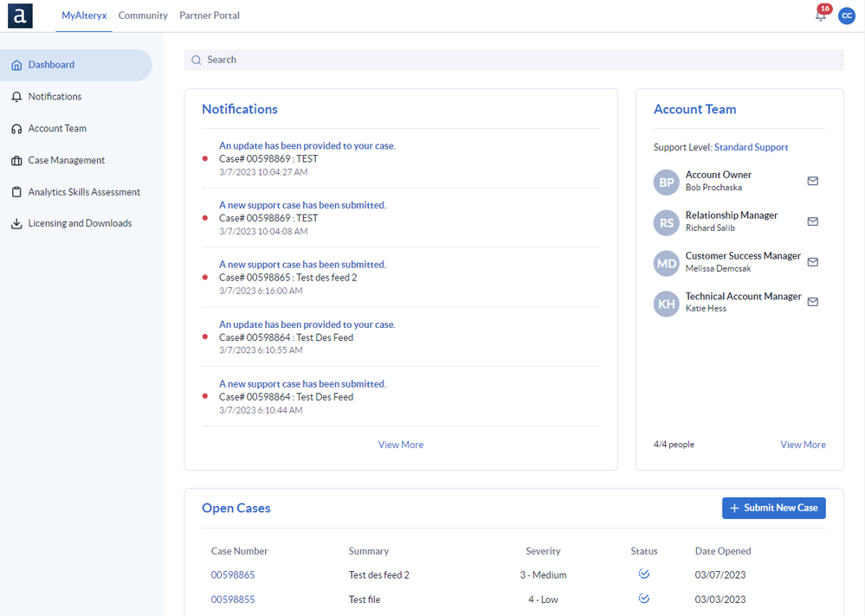Open new case notification from 10:04:08 AM
The height and width of the screenshot is (616, 865).
(302, 205)
